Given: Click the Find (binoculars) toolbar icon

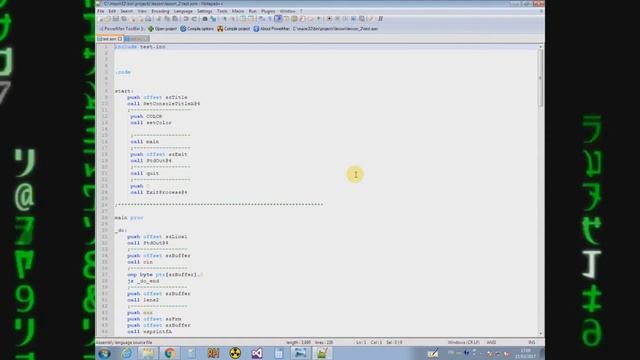Looking at the screenshot, I should tap(205, 19).
